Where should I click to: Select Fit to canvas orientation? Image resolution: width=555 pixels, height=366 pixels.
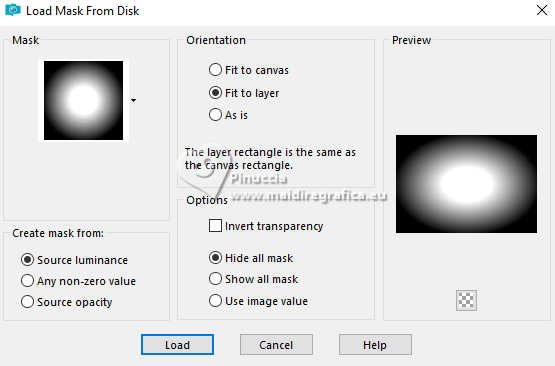[249, 70]
